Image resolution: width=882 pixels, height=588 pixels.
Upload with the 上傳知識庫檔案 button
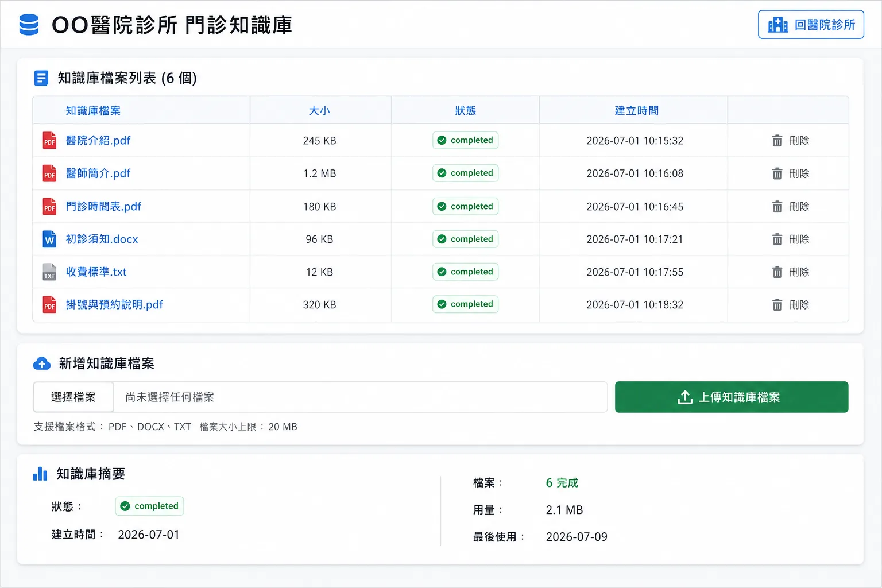(732, 397)
